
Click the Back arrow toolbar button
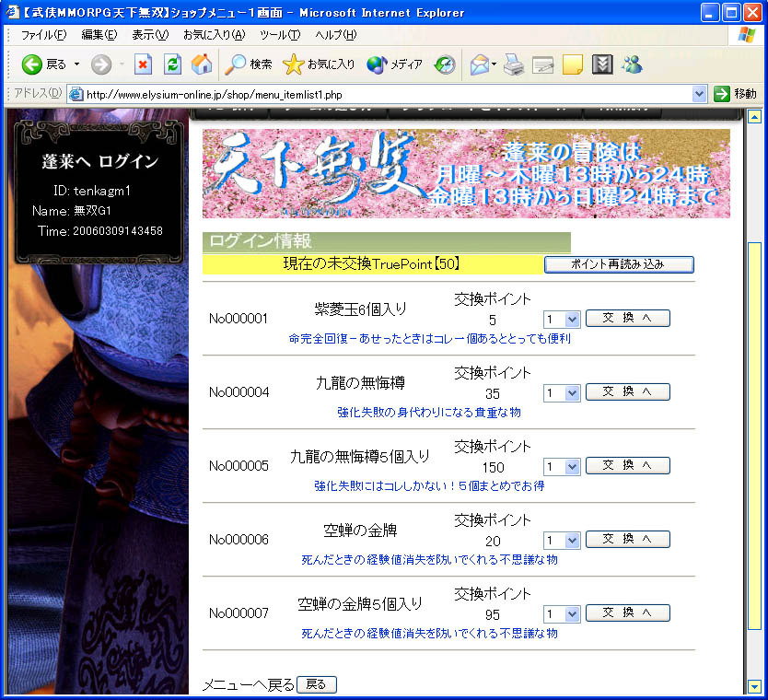[43, 64]
